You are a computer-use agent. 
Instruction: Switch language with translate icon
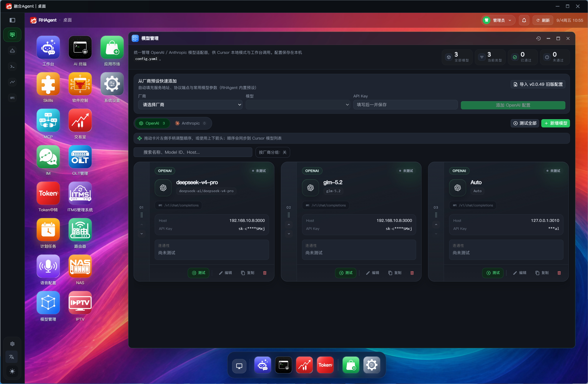tap(12, 357)
